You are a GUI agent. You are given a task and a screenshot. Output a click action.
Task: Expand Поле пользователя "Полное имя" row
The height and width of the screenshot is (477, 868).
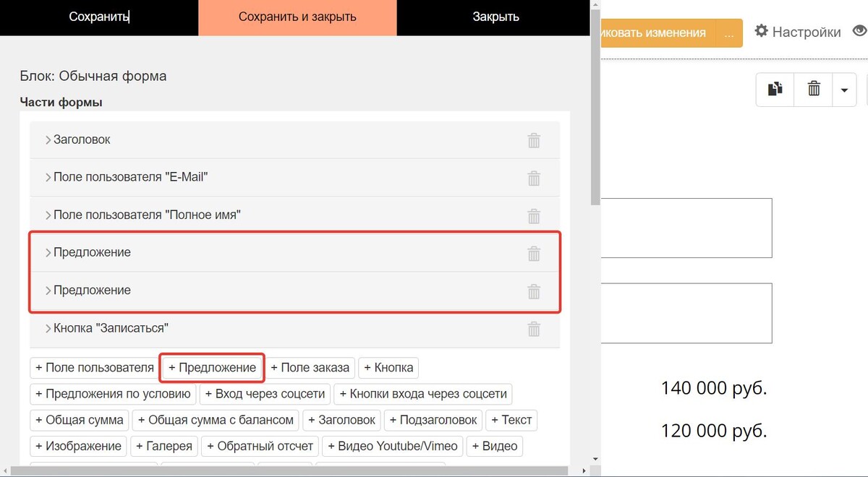point(48,215)
